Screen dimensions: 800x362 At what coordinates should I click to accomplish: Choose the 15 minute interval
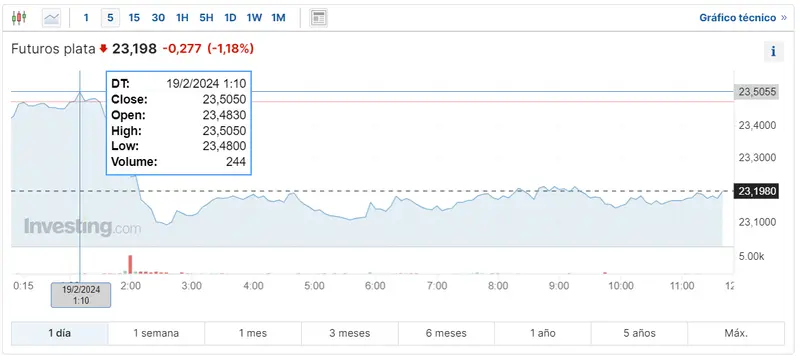pyautogui.click(x=134, y=18)
